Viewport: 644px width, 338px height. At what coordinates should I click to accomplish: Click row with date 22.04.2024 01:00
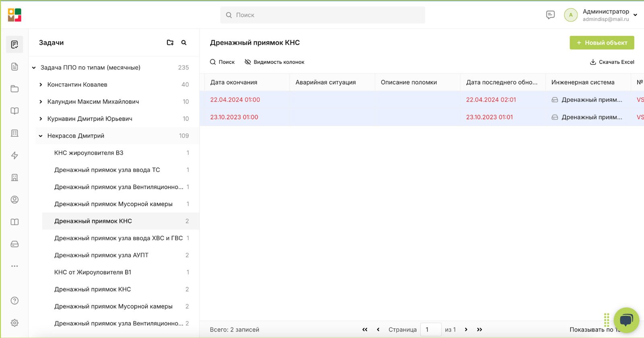click(x=422, y=100)
